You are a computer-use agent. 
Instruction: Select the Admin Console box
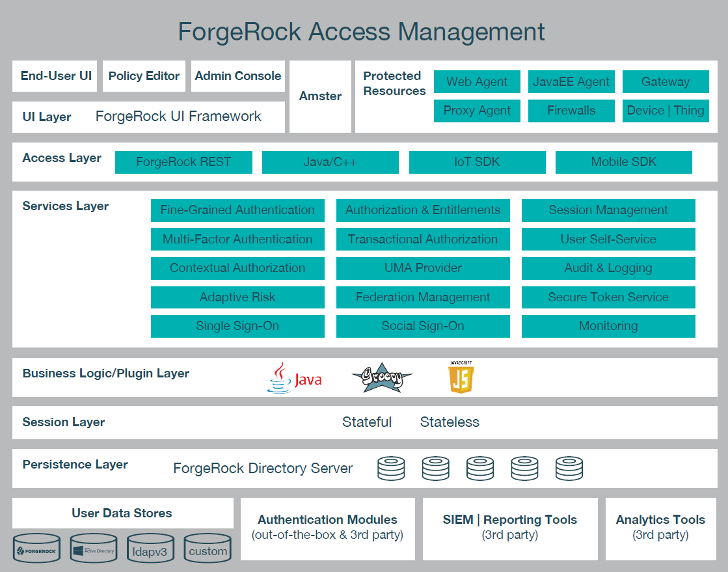237,76
